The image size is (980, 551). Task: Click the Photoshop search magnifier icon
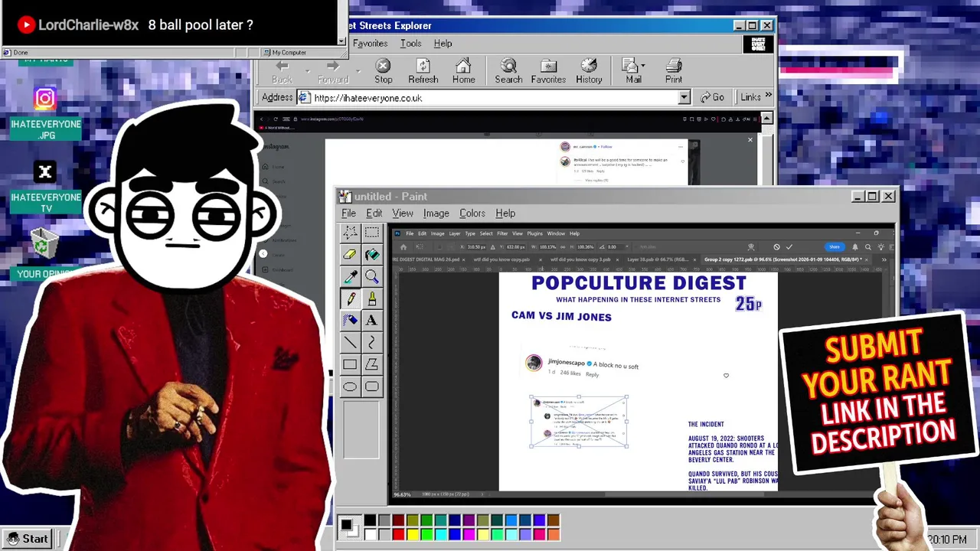pyautogui.click(x=868, y=247)
